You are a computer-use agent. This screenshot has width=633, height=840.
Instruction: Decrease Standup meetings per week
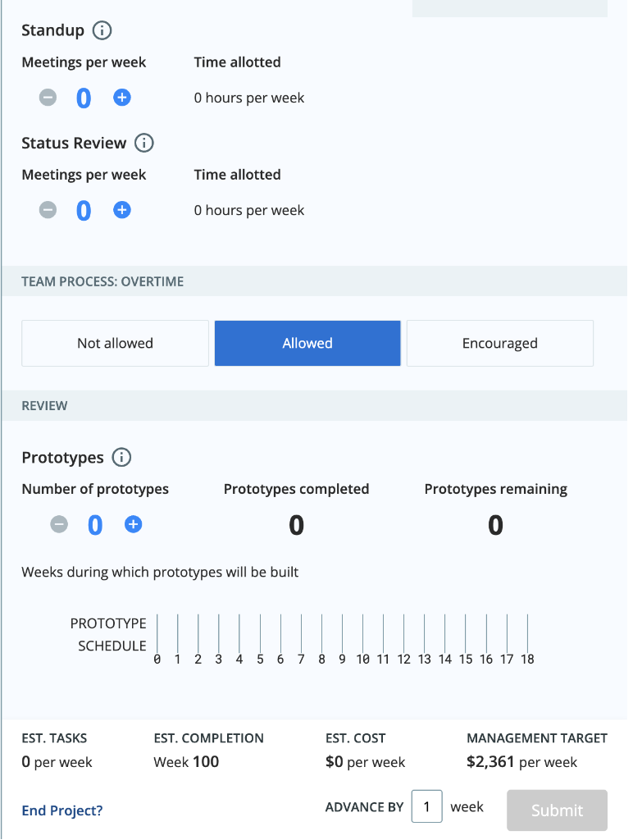pos(48,98)
